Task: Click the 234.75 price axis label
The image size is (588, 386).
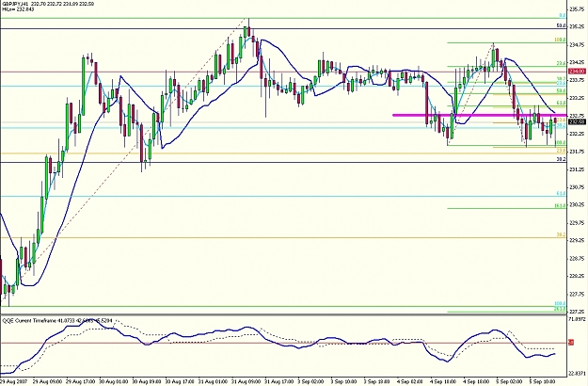Action: [x=578, y=44]
